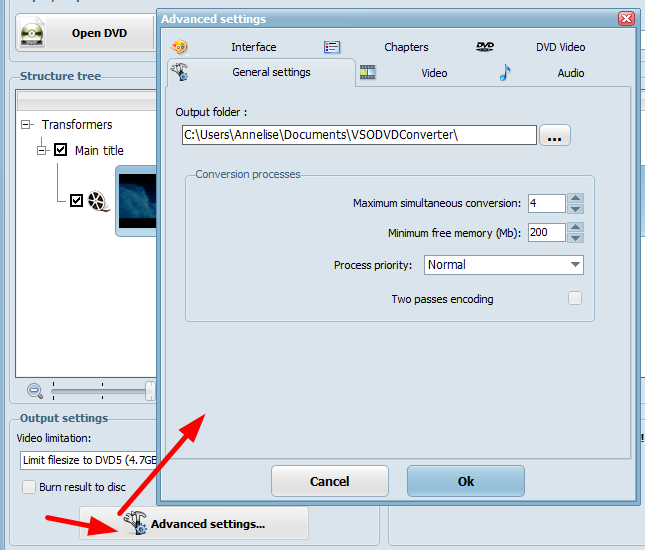
Task: Click the Output folder path field
Action: click(359, 135)
